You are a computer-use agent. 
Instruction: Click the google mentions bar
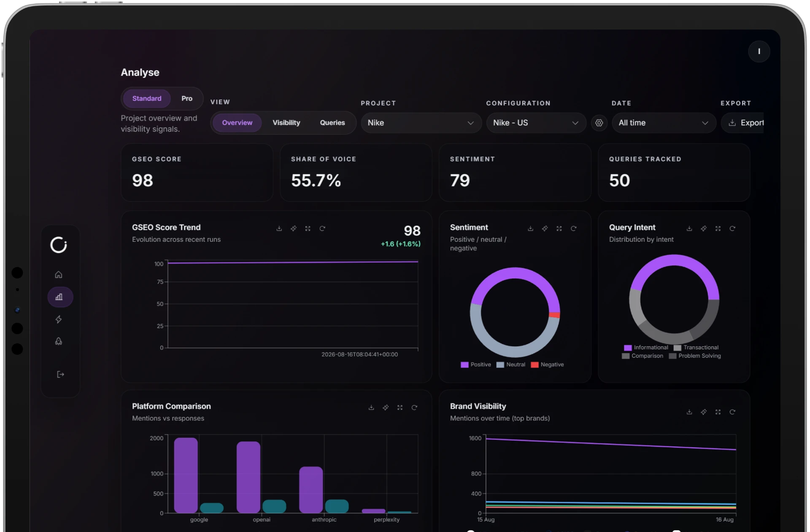[x=186, y=475]
